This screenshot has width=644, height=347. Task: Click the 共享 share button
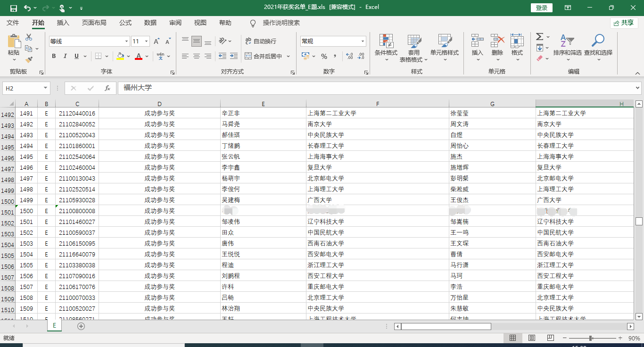point(624,23)
